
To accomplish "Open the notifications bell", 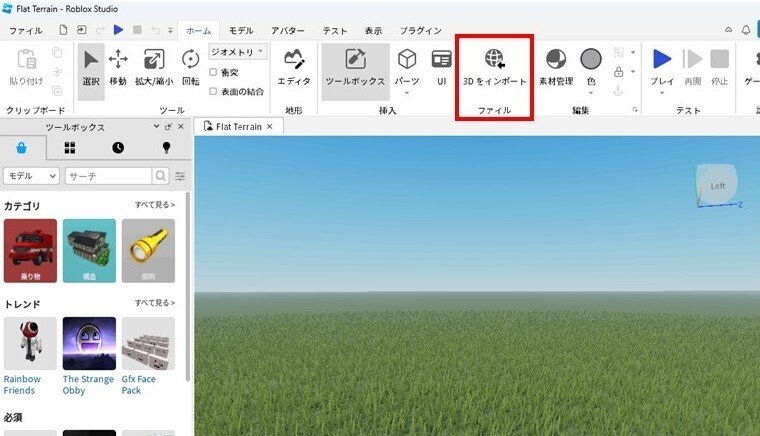I will [746, 30].
